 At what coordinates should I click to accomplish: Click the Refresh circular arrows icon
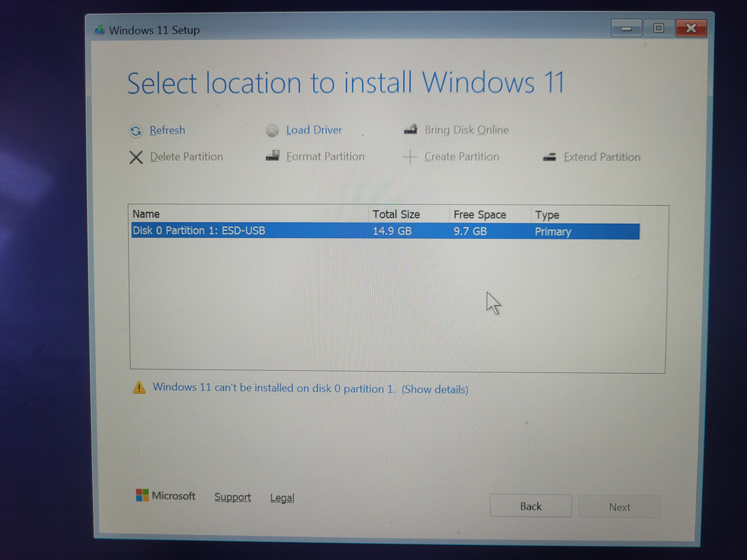(136, 131)
